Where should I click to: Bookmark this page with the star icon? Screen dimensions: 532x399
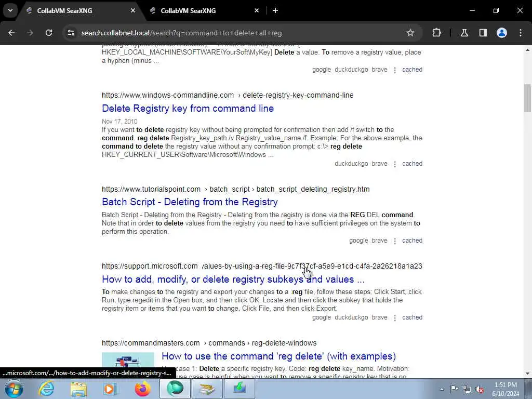pyautogui.click(x=410, y=33)
